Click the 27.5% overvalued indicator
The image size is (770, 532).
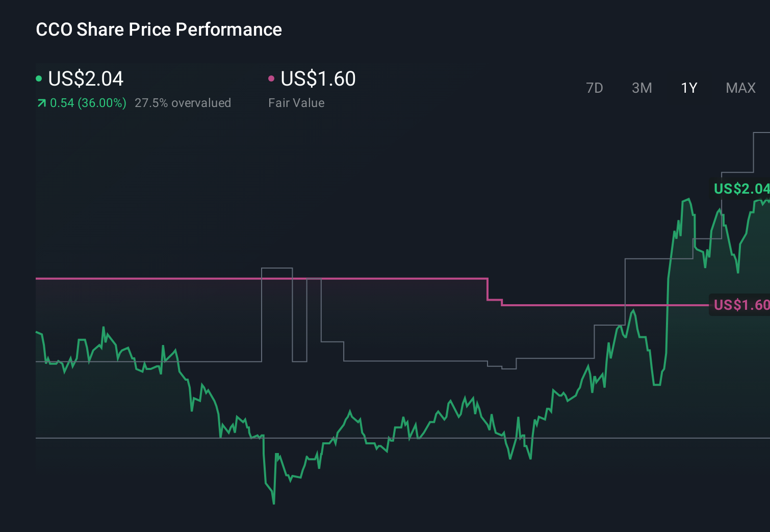(x=183, y=102)
